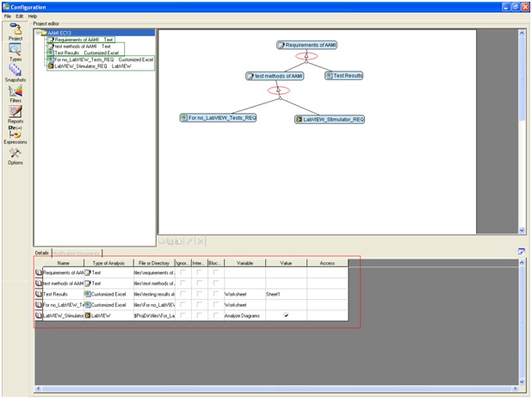Click the Name column header
The width and height of the screenshot is (532, 399).
[63, 263]
